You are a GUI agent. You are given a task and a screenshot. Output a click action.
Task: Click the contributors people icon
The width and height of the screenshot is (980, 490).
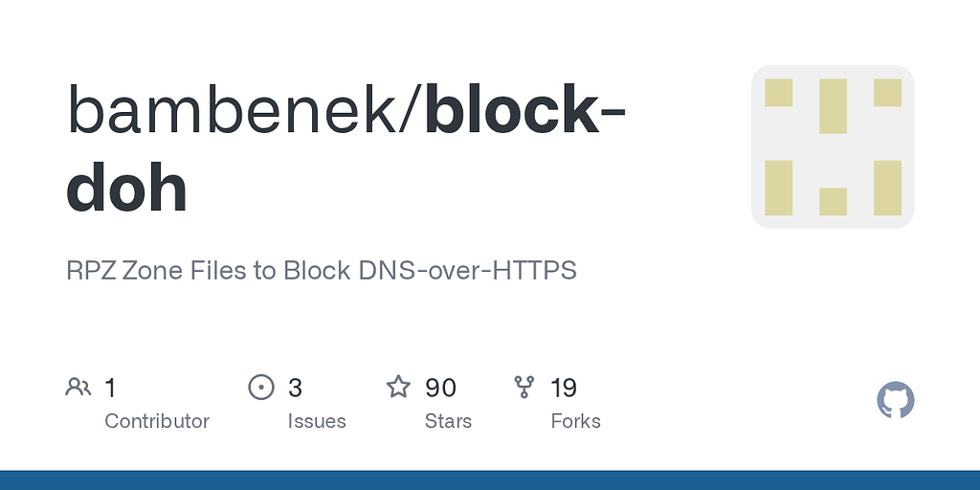pos(78,388)
